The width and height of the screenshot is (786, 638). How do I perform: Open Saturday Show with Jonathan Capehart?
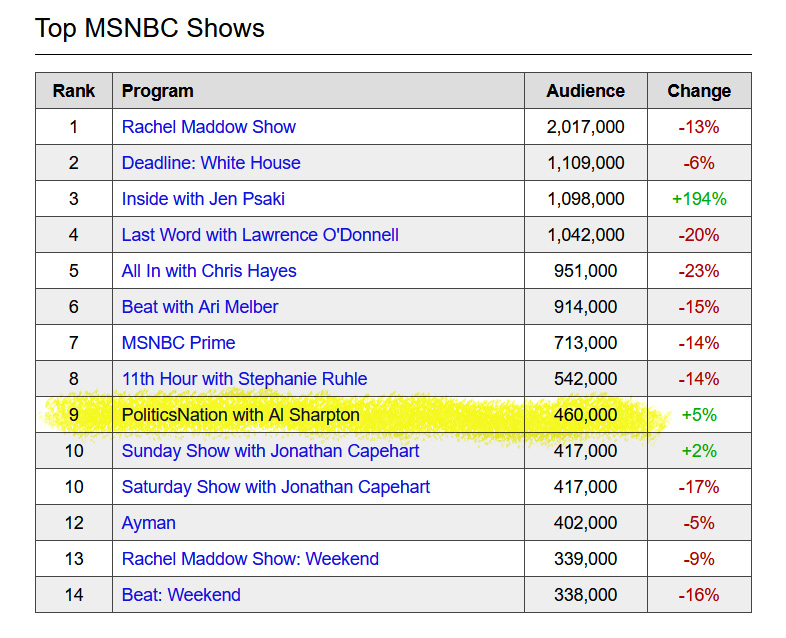click(x=276, y=487)
